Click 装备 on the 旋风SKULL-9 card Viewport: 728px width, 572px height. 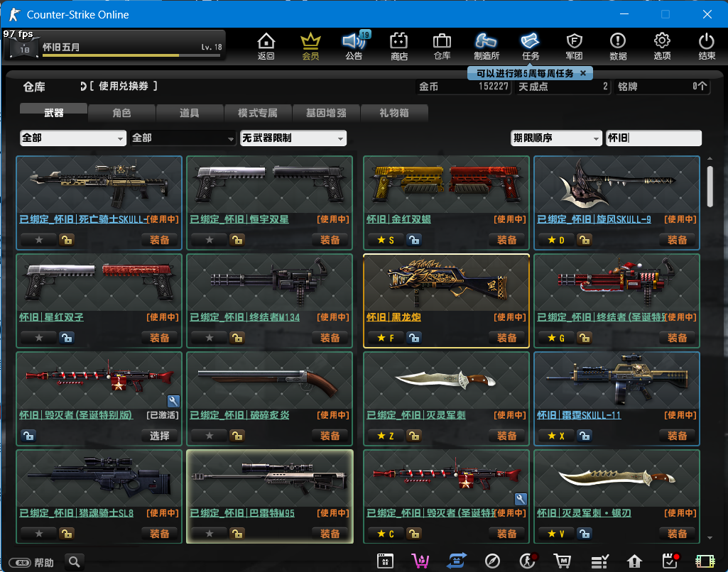click(678, 240)
